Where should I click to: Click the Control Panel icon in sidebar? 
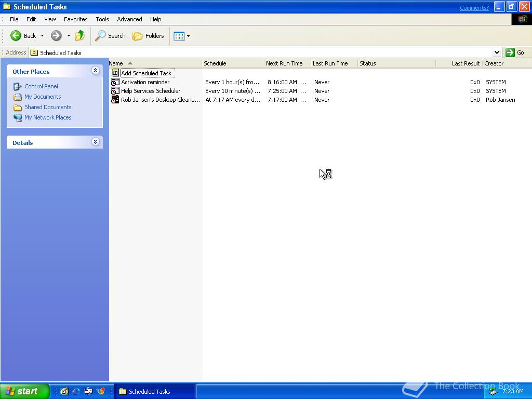[18, 87]
